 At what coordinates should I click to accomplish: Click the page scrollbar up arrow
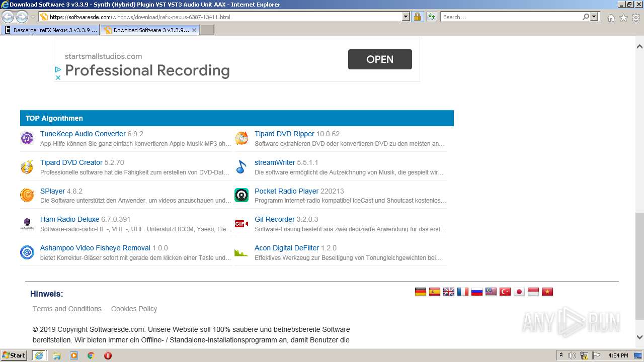point(639,46)
